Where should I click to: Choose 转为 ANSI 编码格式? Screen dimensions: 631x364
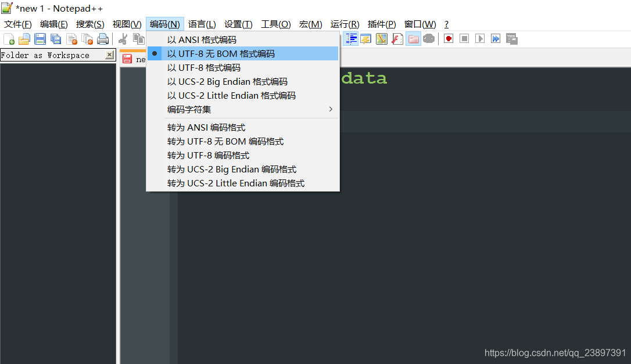pos(243,128)
